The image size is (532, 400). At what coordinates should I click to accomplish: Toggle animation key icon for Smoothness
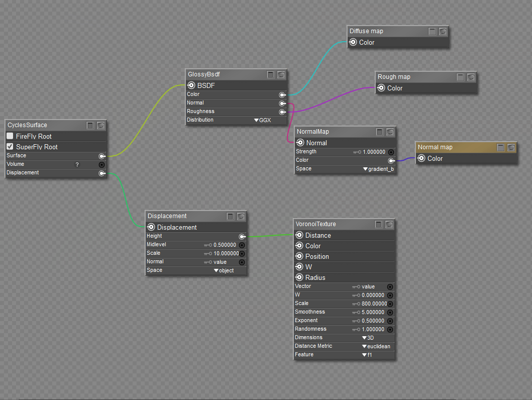(x=356, y=312)
